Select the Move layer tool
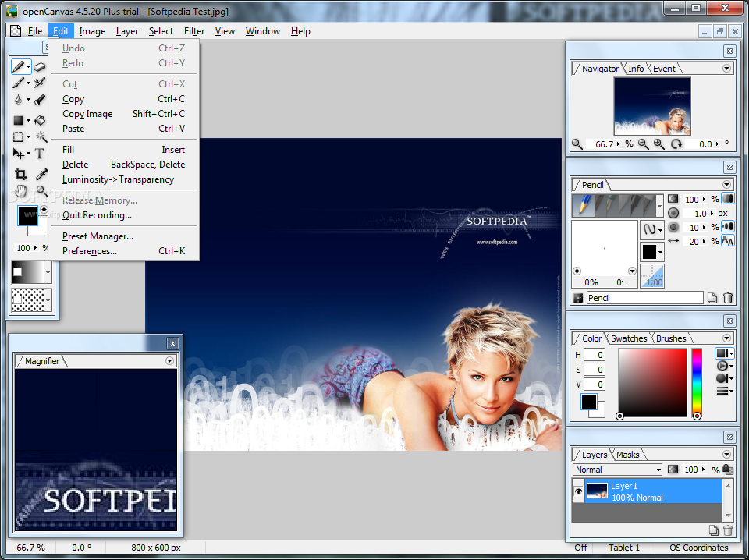Viewport: 749px width, 560px height. coord(19,154)
